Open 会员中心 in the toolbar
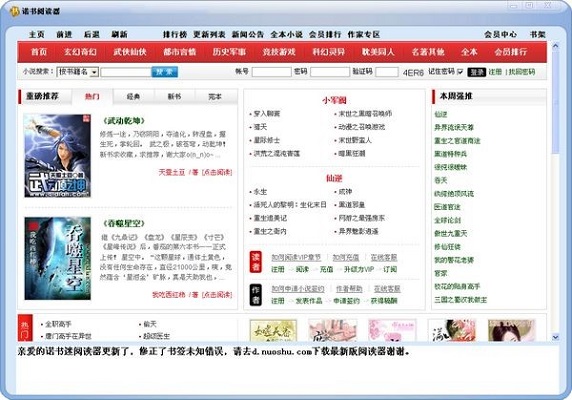Screen dimensions: 572x400 500,34
